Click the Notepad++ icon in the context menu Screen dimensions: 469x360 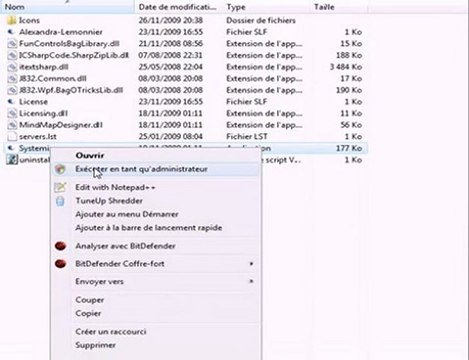coord(60,187)
